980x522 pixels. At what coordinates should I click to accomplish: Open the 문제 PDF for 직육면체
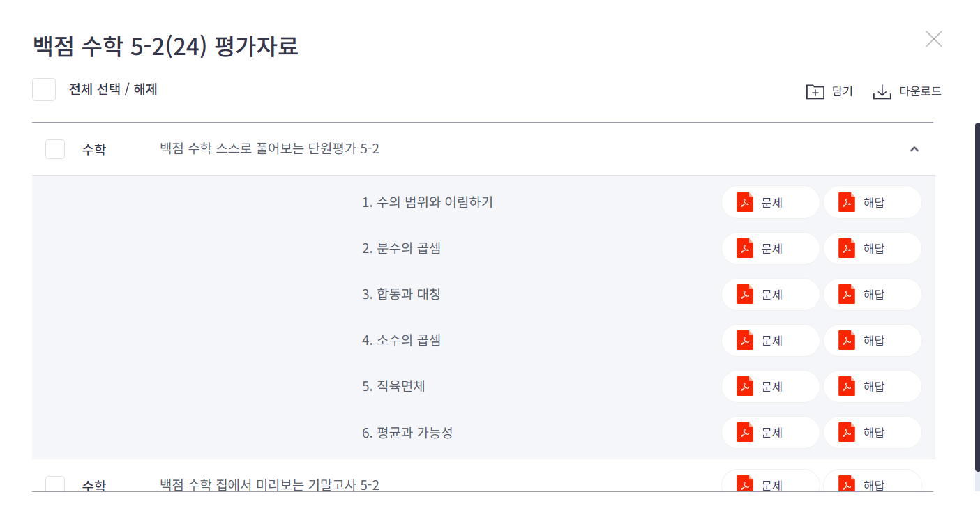pos(770,386)
